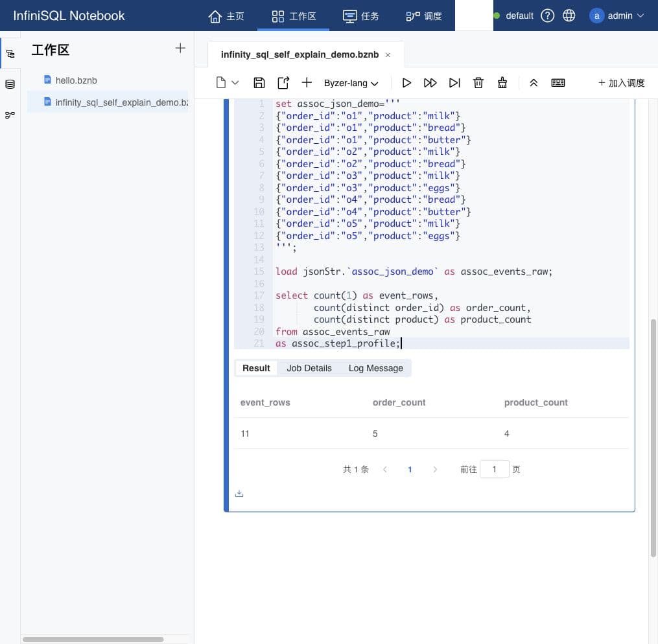Run to next cell with the play-bar icon

tap(454, 82)
